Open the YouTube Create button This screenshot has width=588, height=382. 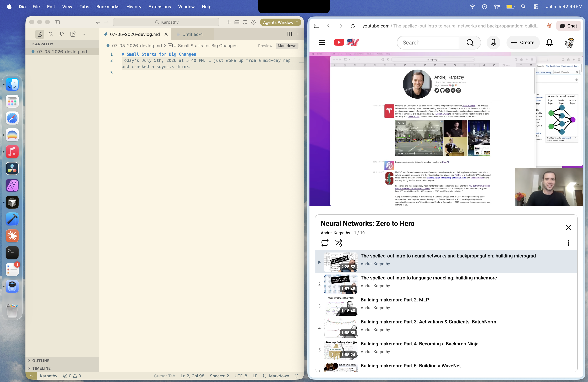click(523, 43)
